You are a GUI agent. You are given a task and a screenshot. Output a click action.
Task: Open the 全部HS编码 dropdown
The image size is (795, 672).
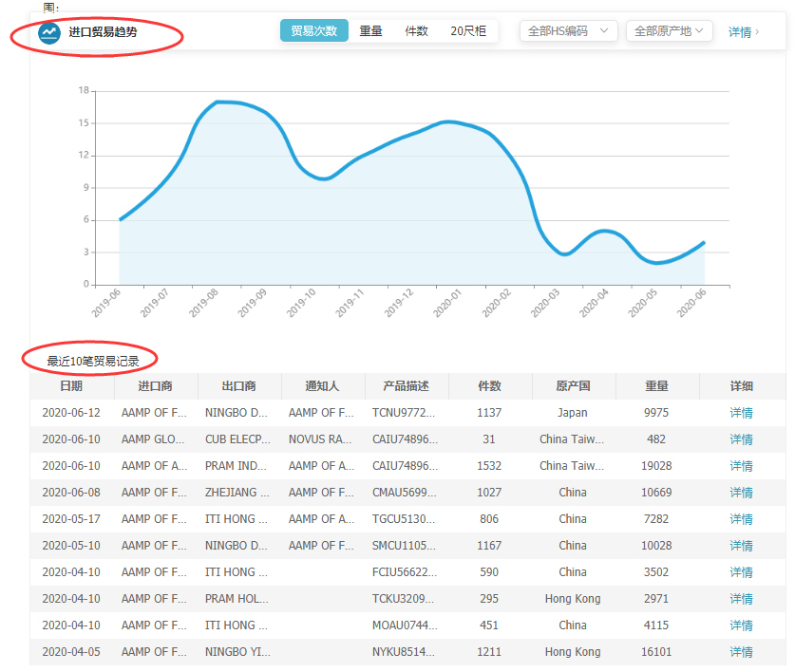click(568, 31)
